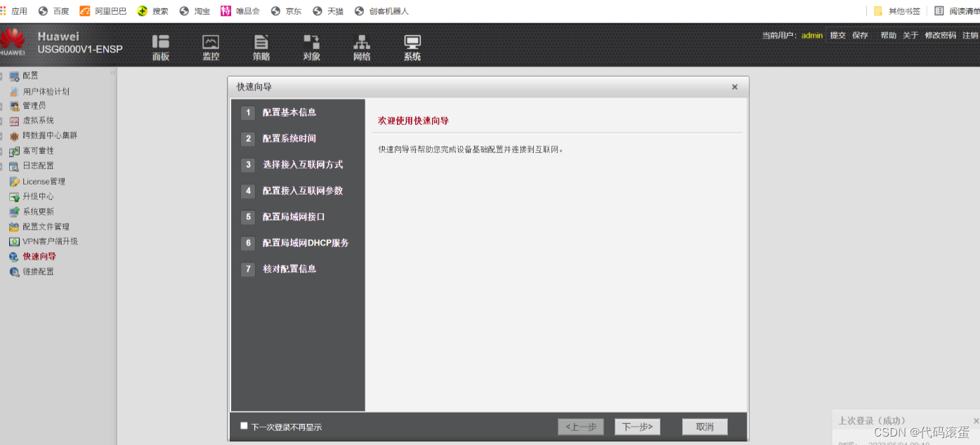This screenshot has width=980, height=445.
Task: Click the 升级中心 icon
Action: coord(14,197)
